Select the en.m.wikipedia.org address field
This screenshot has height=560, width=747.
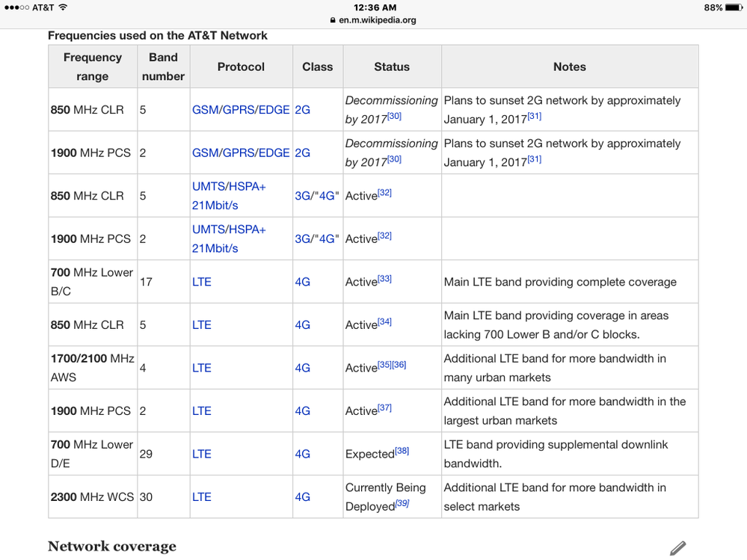(x=377, y=20)
